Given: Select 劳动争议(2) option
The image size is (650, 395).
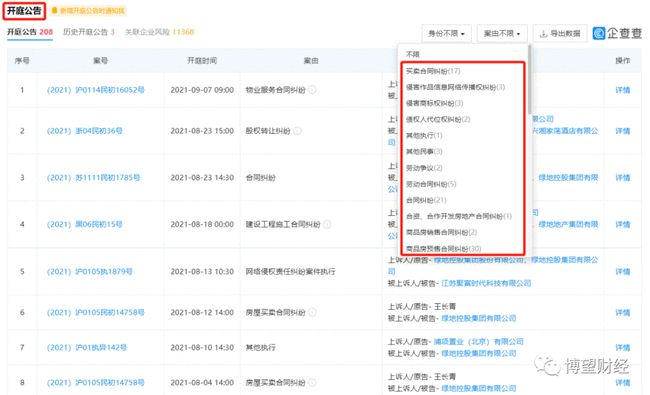Looking at the screenshot, I should 424,168.
